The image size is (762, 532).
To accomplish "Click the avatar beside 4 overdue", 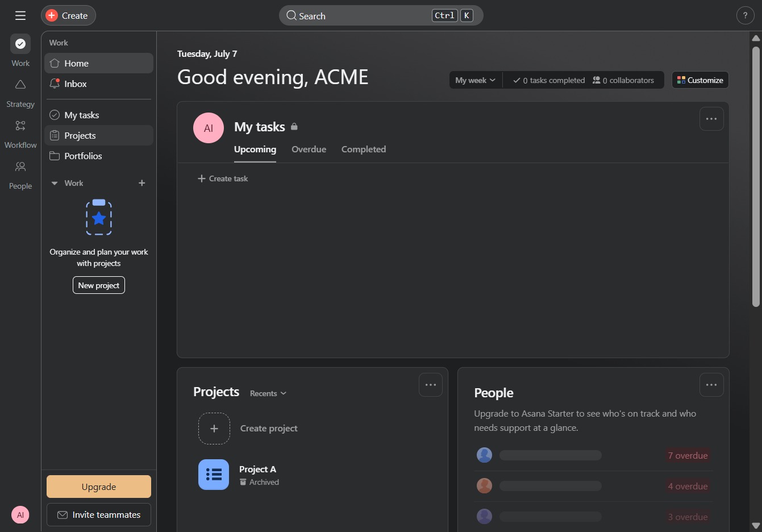I will [x=484, y=486].
